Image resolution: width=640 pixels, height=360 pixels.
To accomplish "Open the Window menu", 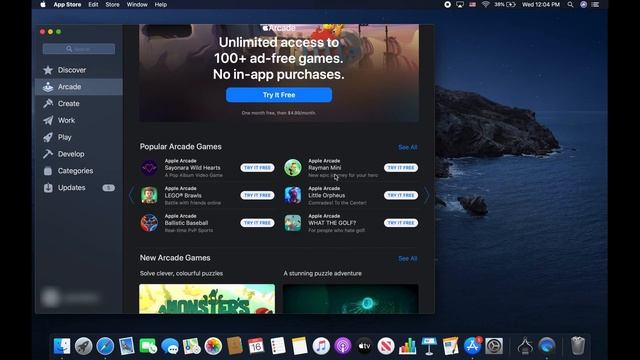I will [137, 4].
